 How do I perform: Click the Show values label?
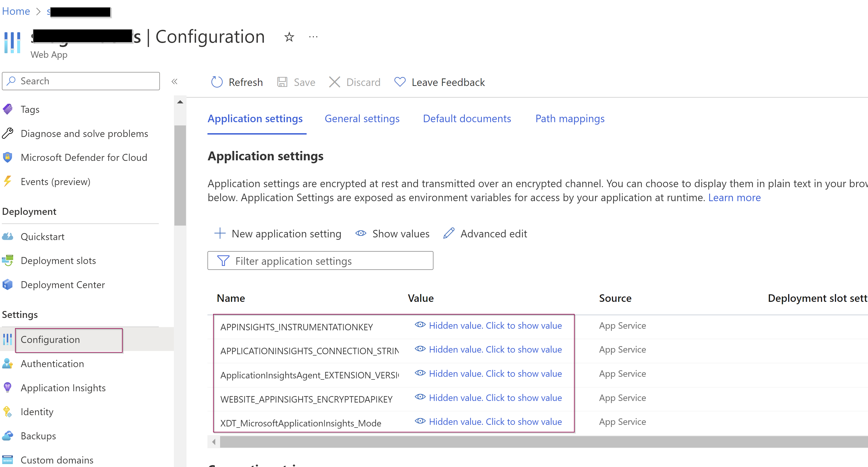[x=401, y=234]
